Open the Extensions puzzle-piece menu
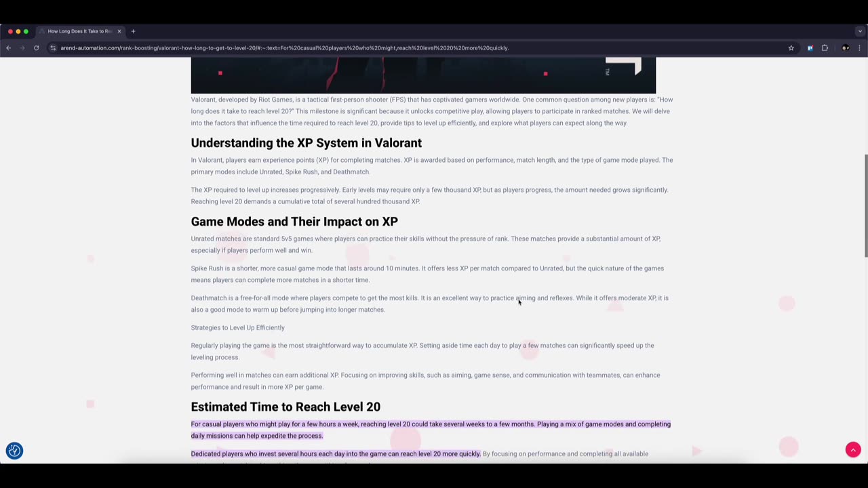Image resolution: width=868 pixels, height=488 pixels. [825, 48]
